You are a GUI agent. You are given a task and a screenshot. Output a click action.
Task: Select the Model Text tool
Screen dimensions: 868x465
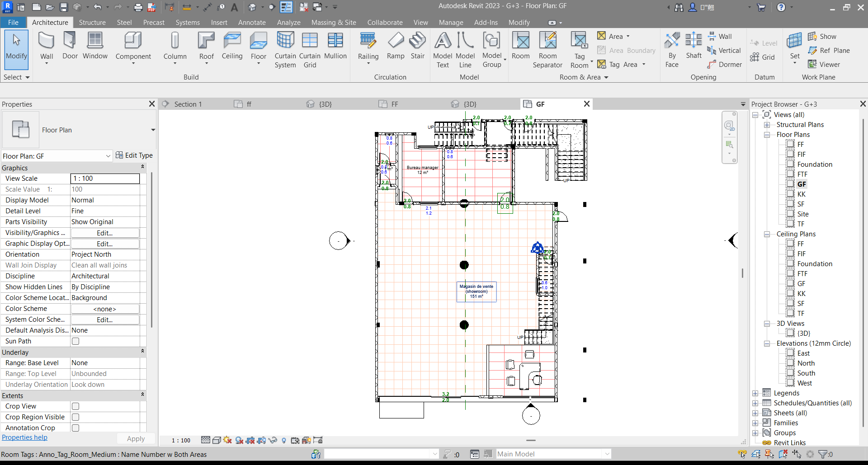443,50
